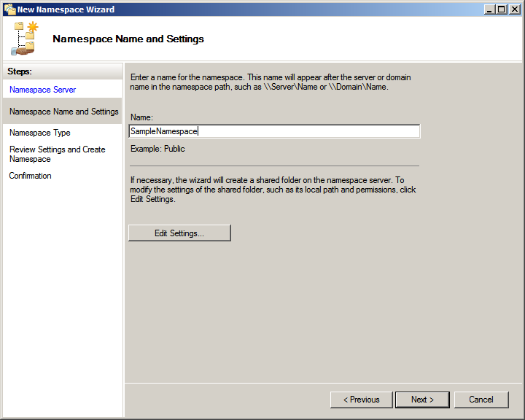Click the title bar wizard icon

[x=9, y=9]
